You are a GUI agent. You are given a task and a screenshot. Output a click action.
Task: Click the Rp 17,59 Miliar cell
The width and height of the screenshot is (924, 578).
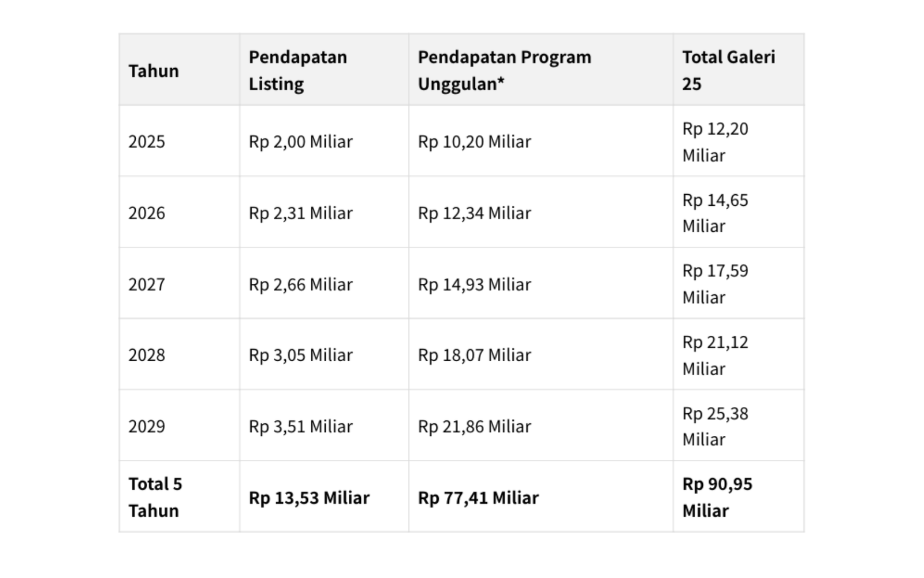(715, 284)
